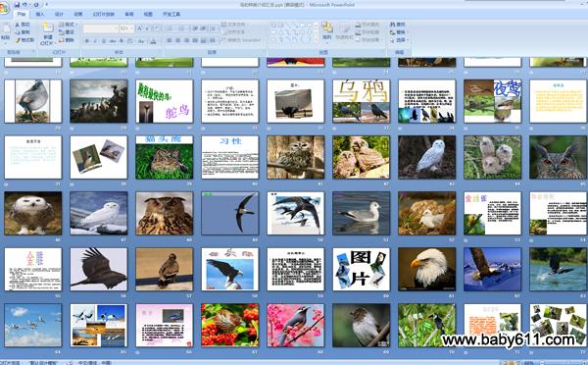Select the bald eagle head slide thumbnail

pyautogui.click(x=426, y=269)
